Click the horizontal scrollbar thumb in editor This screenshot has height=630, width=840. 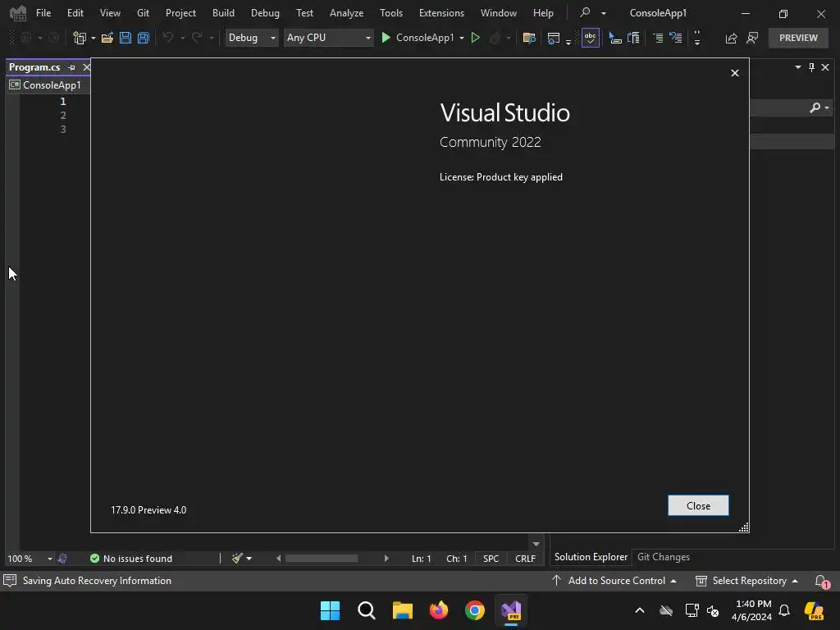[322, 558]
